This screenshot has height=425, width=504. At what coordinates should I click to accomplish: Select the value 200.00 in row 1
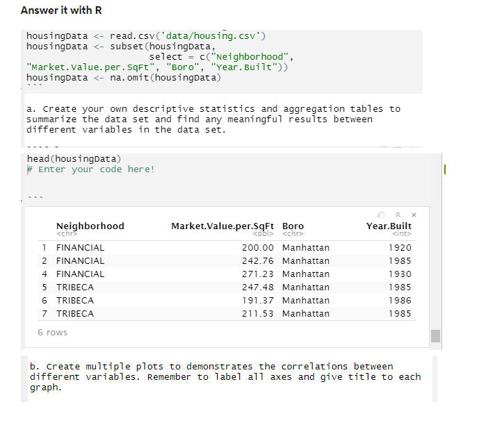tap(258, 247)
